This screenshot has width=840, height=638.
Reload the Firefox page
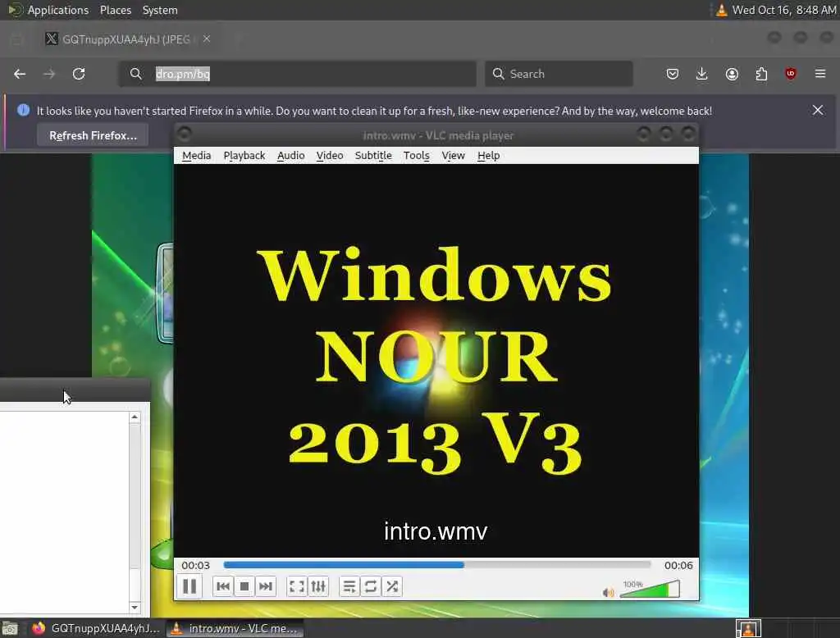79,74
